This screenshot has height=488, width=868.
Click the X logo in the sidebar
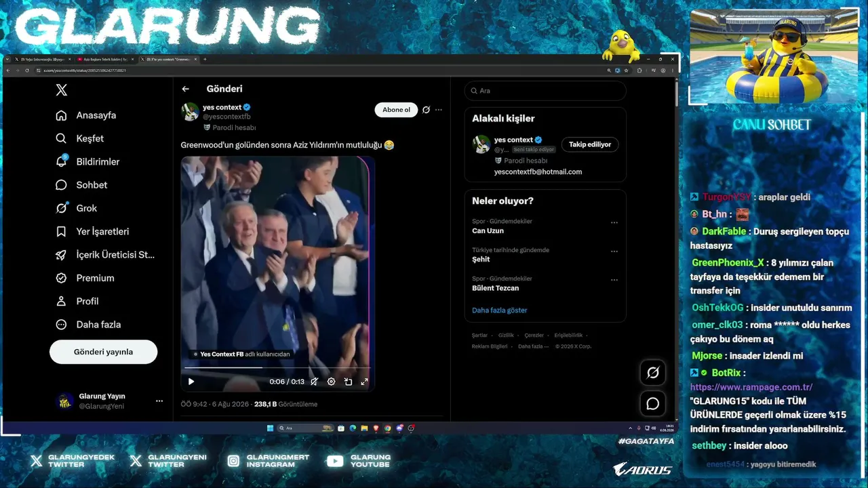pos(62,89)
